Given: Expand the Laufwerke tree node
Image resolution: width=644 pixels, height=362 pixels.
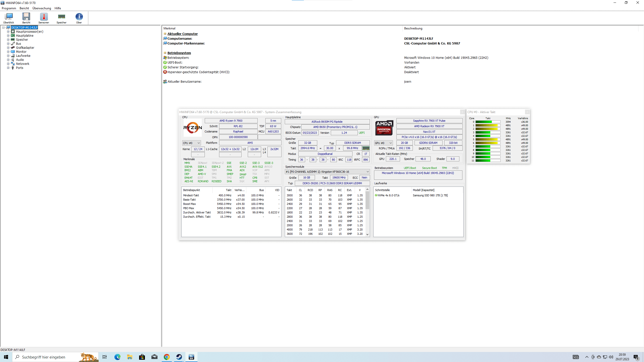Looking at the screenshot, I should click(8, 56).
